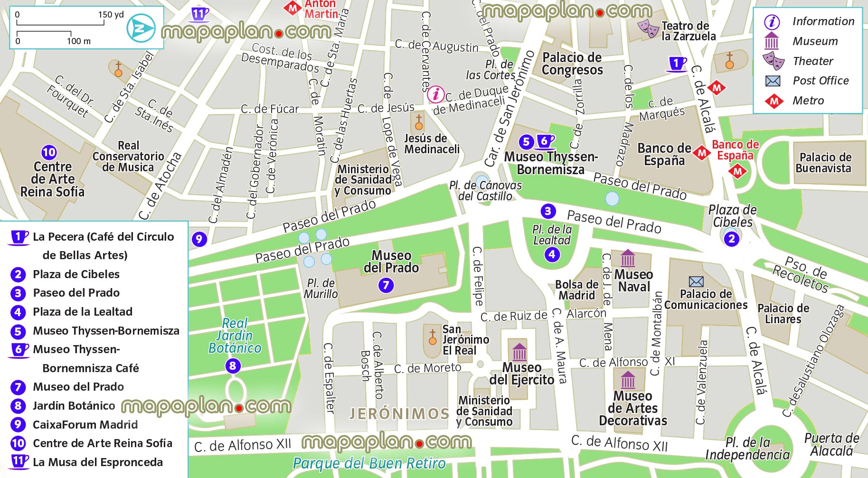The image size is (868, 478).
Task: Select marker 3 on the map
Action: point(548,211)
